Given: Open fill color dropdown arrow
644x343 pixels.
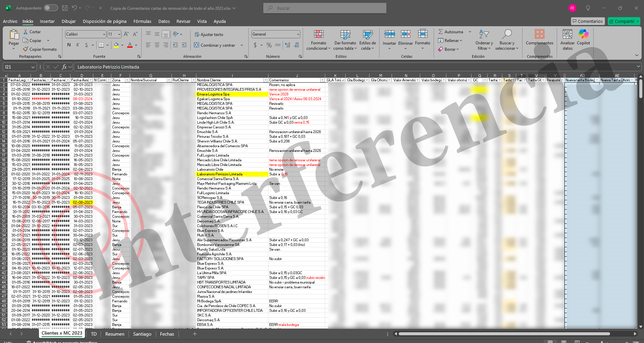Looking at the screenshot, I should [x=122, y=45].
